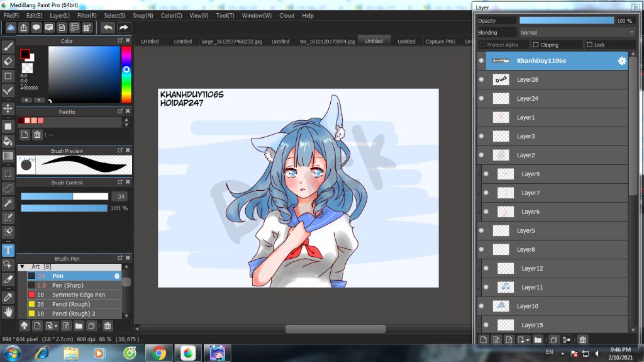Image resolution: width=644 pixels, height=362 pixels.
Task: Duplicate the layer using the Layer panel icon
Action: 553,340
